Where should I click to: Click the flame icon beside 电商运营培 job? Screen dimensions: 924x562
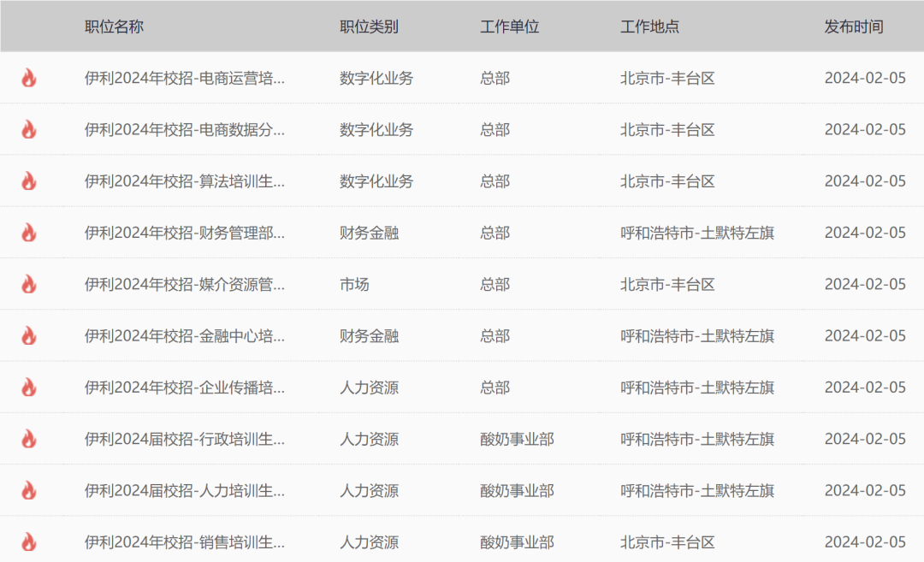29,78
